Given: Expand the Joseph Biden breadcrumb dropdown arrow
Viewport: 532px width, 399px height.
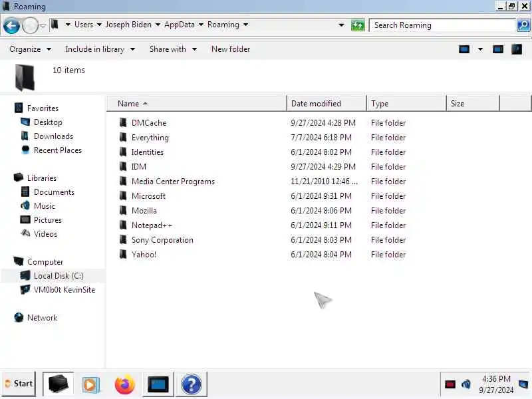Looking at the screenshot, I should click(158, 25).
